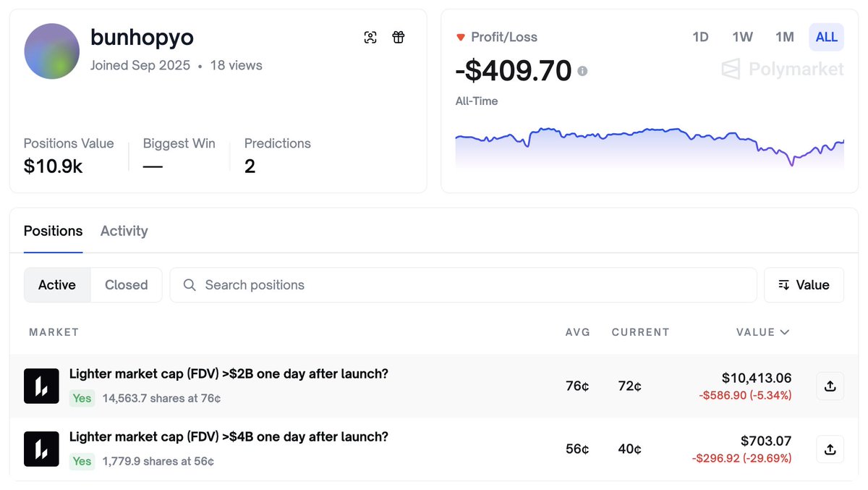Open Lighter market cap >$2B market
Image resolution: width=868 pixels, height=490 pixels.
[x=229, y=374]
